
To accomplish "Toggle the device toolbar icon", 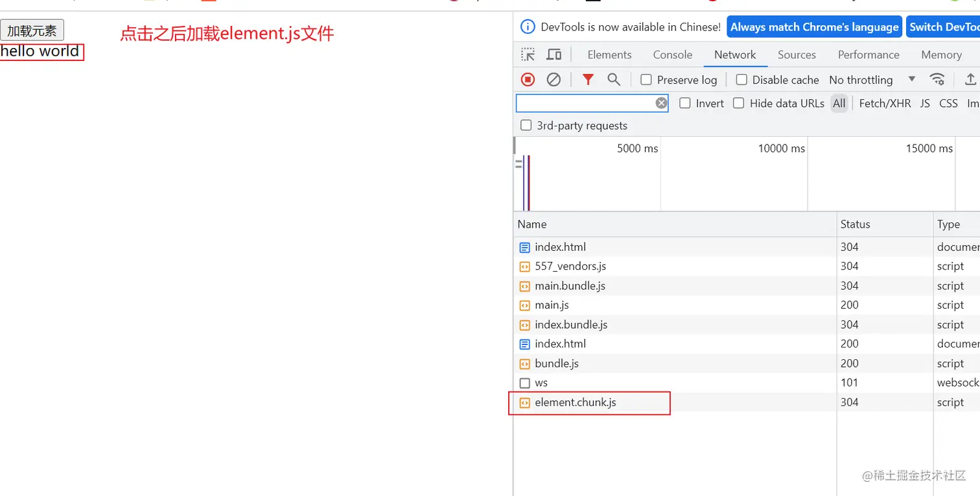I will [554, 54].
